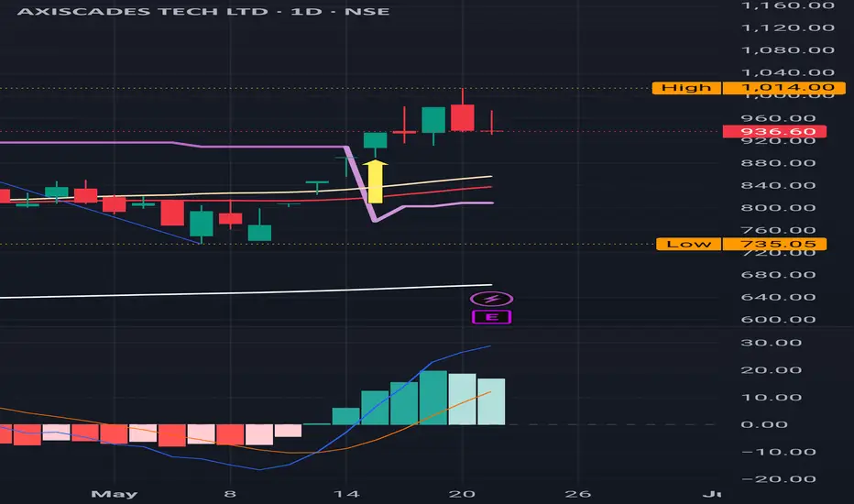Click the date 14 on time axis

click(346, 494)
